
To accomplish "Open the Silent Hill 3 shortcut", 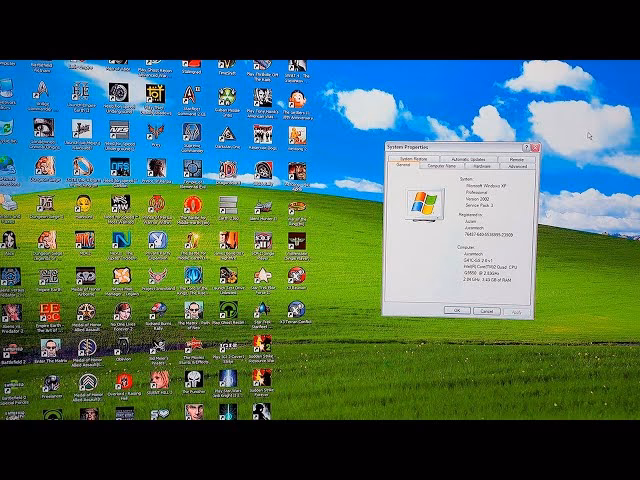I will click(x=160, y=381).
